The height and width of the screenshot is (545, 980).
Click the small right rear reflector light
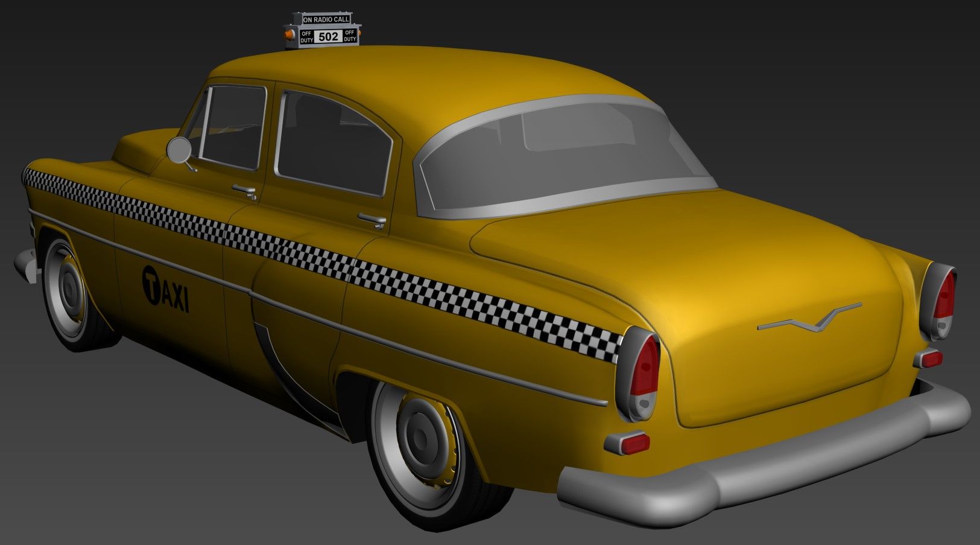(930, 359)
